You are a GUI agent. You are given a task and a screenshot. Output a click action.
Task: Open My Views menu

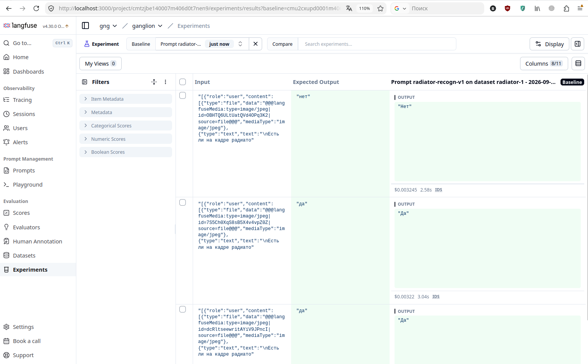(x=100, y=63)
